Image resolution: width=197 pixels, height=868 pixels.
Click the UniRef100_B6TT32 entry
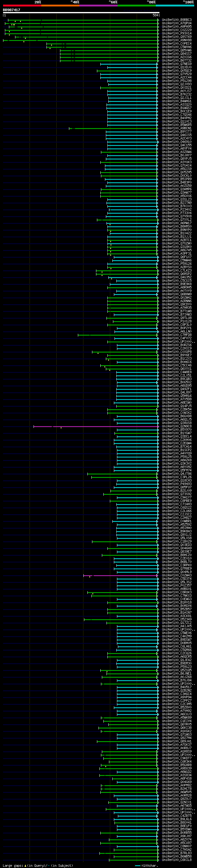click(177, 61)
